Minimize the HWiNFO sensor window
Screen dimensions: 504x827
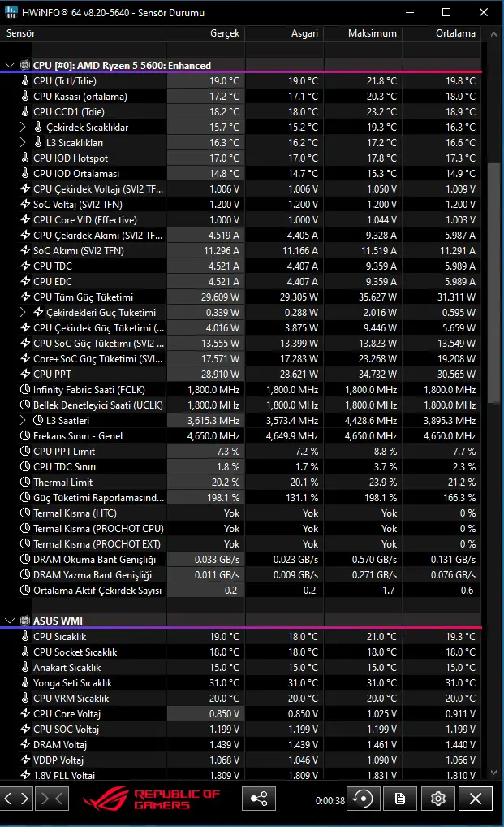pos(410,12)
